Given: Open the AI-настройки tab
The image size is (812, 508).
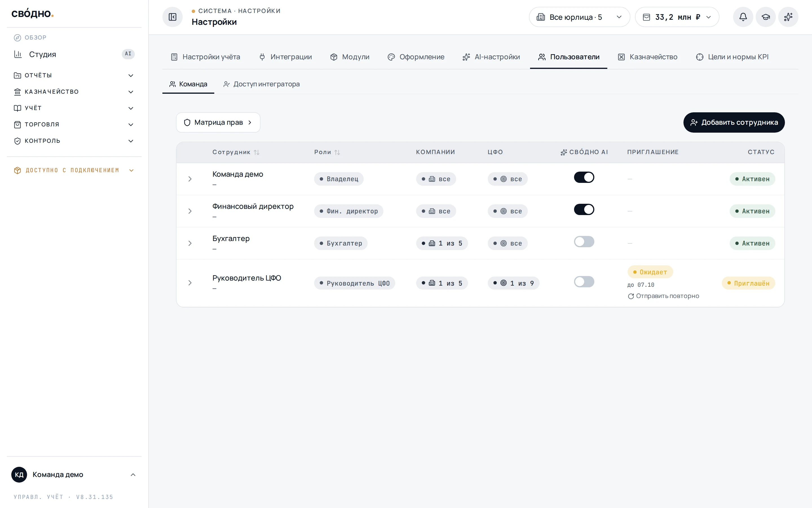Looking at the screenshot, I should [491, 57].
